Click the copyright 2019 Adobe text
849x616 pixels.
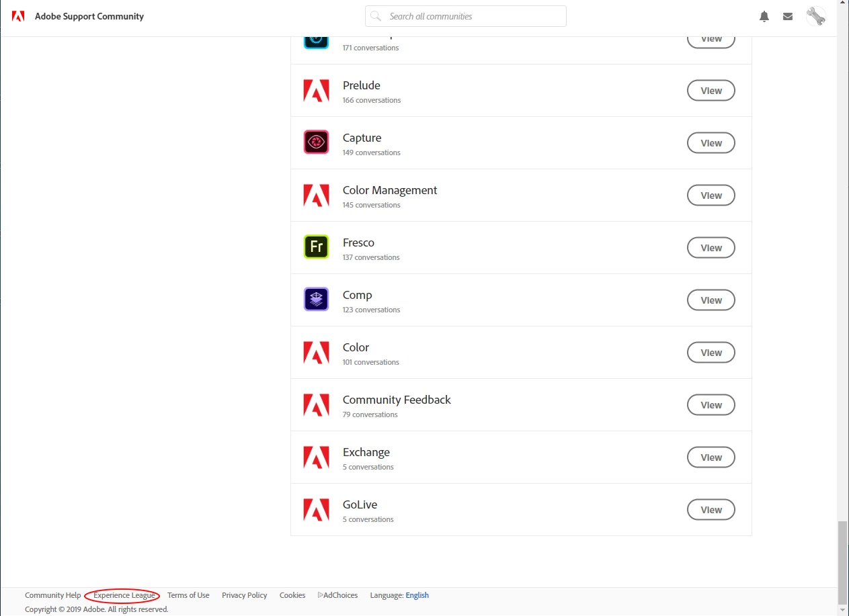(x=97, y=609)
